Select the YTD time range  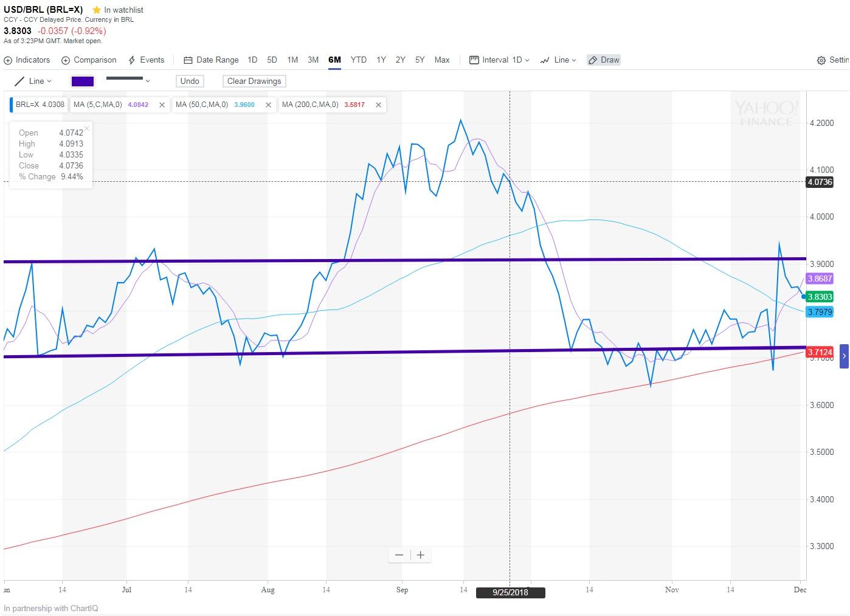click(x=358, y=60)
